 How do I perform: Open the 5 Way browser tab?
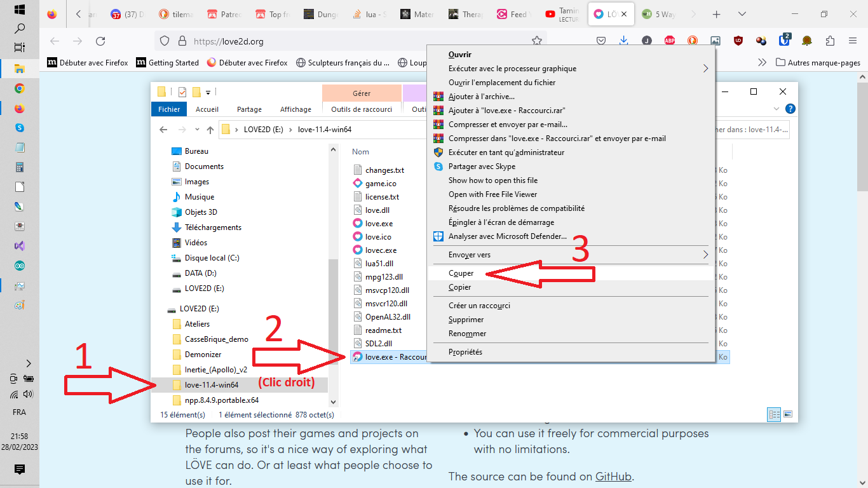click(x=659, y=14)
